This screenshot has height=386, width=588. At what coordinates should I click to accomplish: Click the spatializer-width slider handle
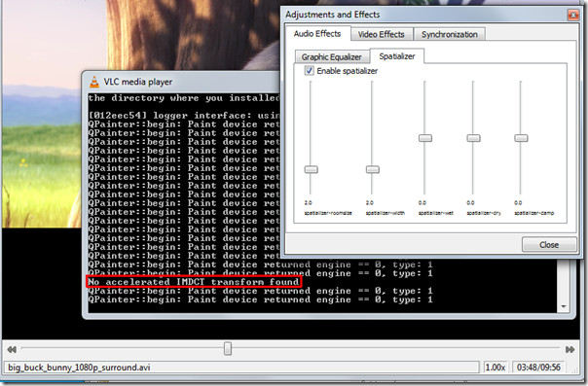tap(373, 169)
